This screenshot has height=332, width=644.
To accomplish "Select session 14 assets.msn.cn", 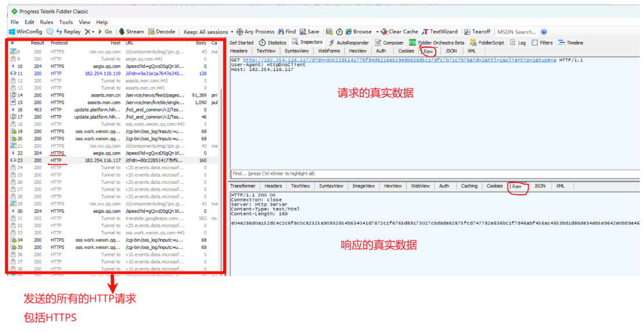I will click(114, 95).
